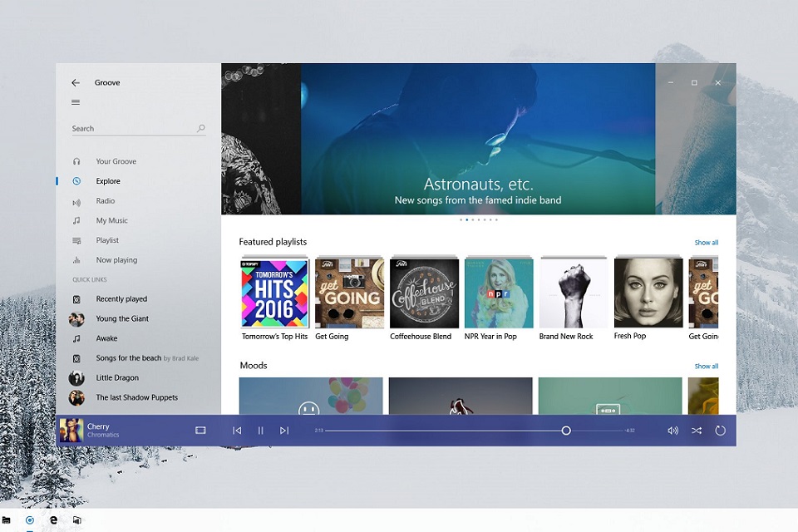
Task: Open the Radio section
Action: (106, 201)
